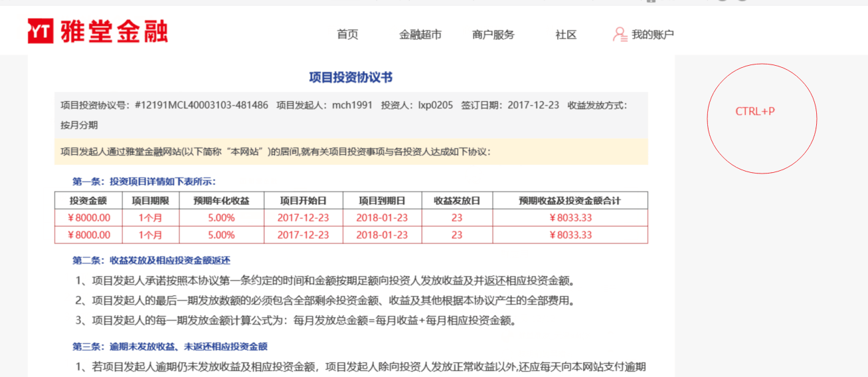Click the 项目到期日 column header
This screenshot has width=868, height=377.
click(x=382, y=200)
